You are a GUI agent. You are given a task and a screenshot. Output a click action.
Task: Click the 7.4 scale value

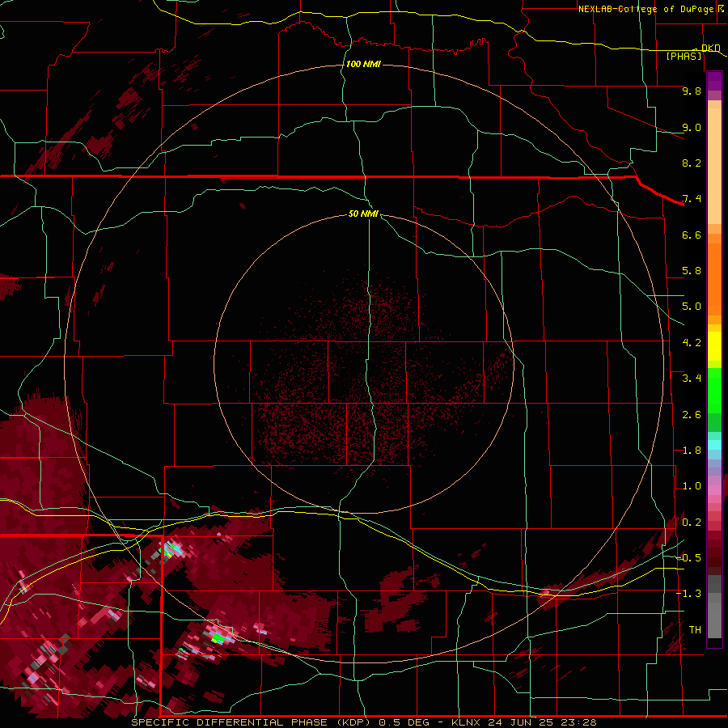692,199
